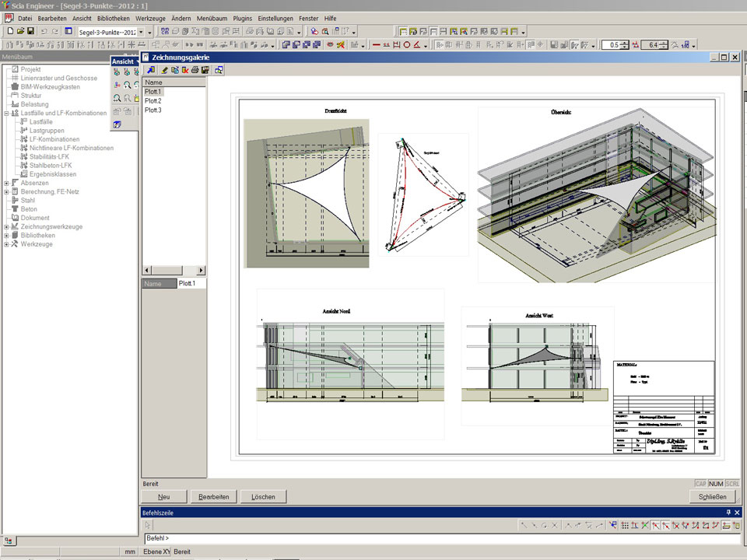Expand the Zeichnungswerkzeuge tree node
Image resolution: width=747 pixels, height=560 pixels.
(6, 226)
